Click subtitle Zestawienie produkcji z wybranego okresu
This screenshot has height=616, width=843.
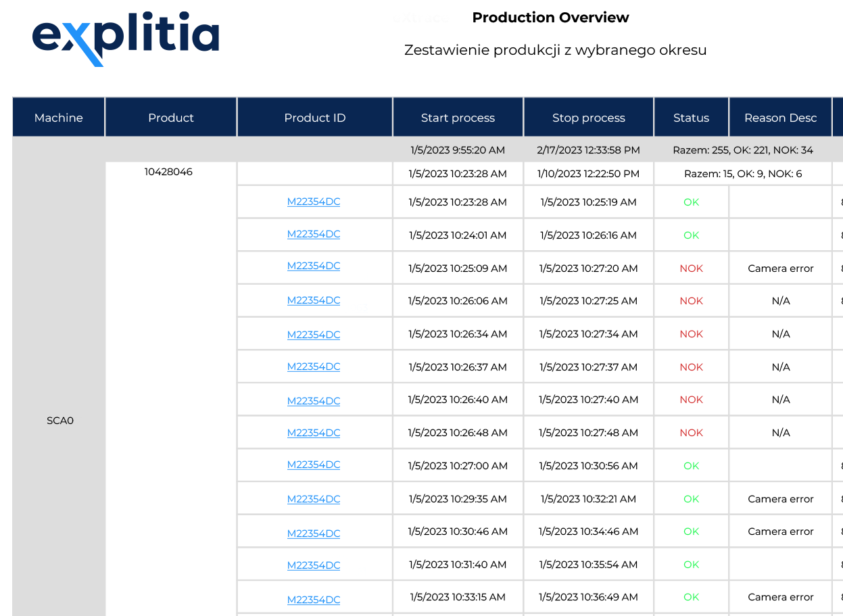[x=555, y=50]
